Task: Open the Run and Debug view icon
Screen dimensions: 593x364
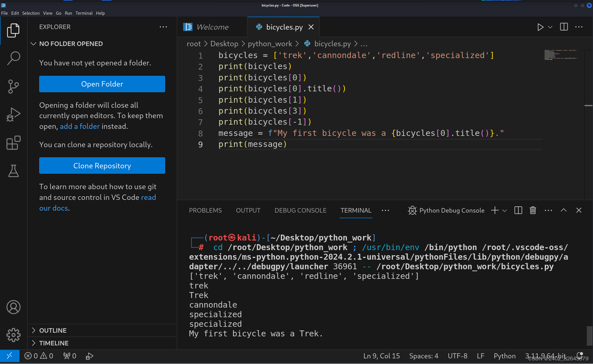Action: (x=13, y=115)
